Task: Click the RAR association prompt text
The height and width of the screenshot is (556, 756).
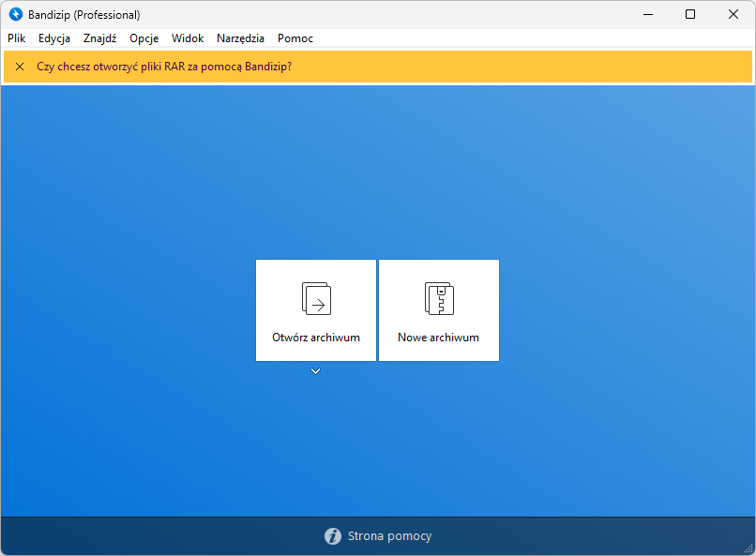Action: click(164, 67)
